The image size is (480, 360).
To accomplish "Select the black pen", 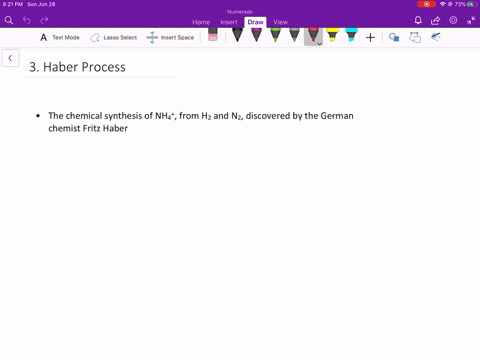I will [x=237, y=35].
